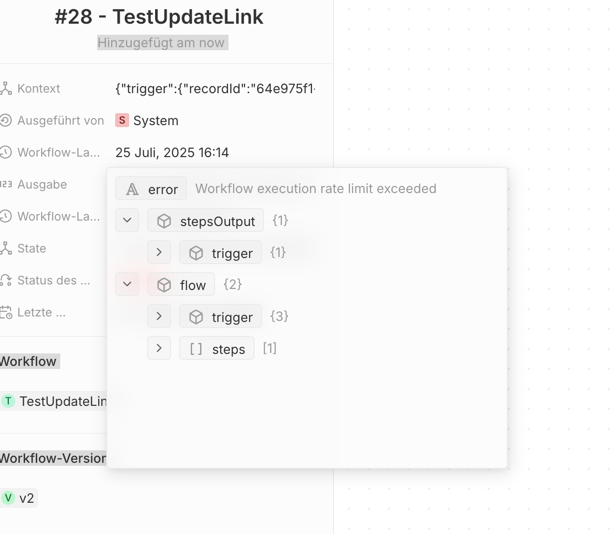Click the steps array bracket icon
The height and width of the screenshot is (534, 613).
196,349
